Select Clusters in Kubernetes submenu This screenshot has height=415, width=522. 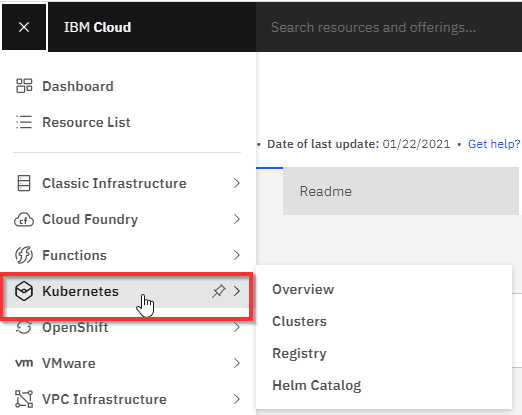tap(299, 321)
